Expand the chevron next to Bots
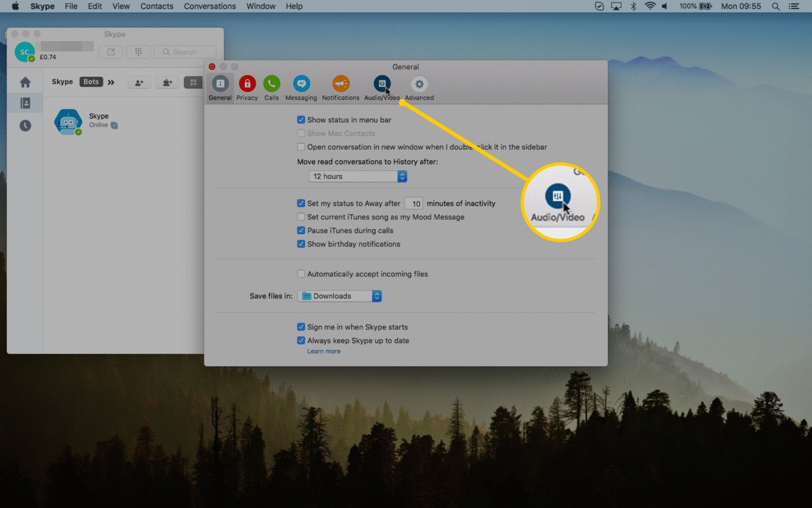Screen dimensions: 812x508 111,82
